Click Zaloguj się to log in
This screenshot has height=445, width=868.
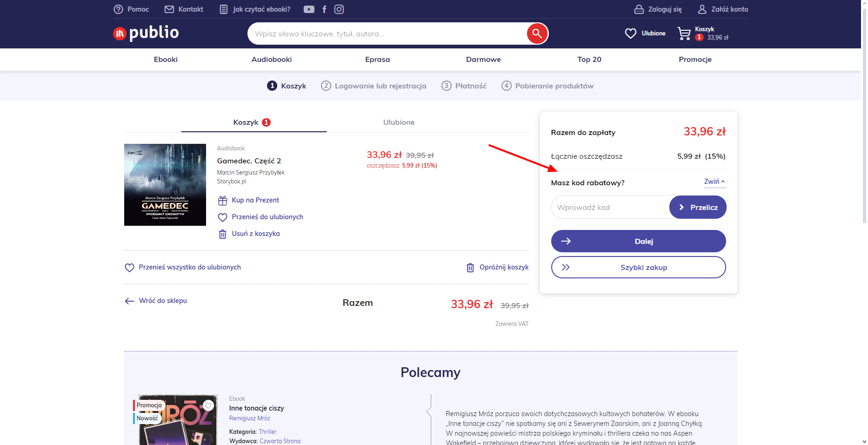658,9
